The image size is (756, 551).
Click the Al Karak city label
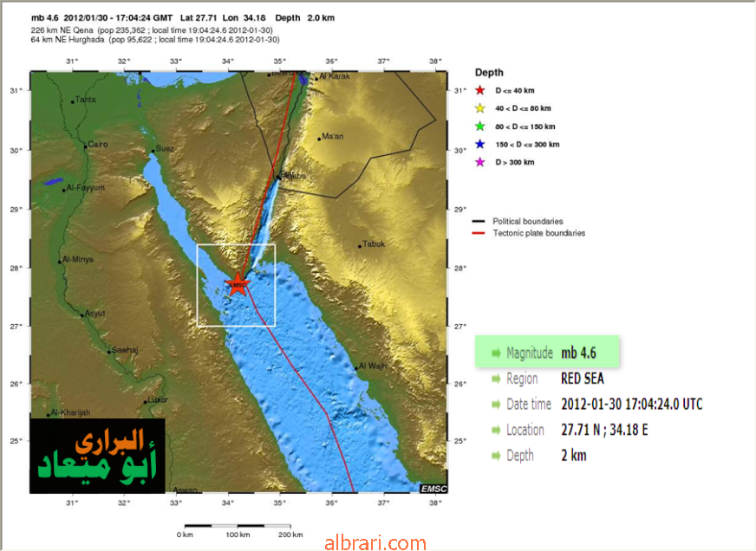(x=335, y=76)
